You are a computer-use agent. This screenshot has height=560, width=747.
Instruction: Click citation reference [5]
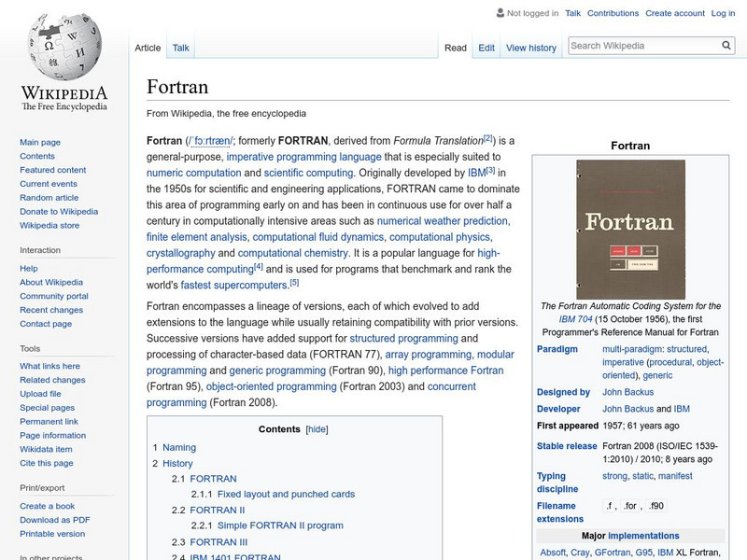[294, 283]
